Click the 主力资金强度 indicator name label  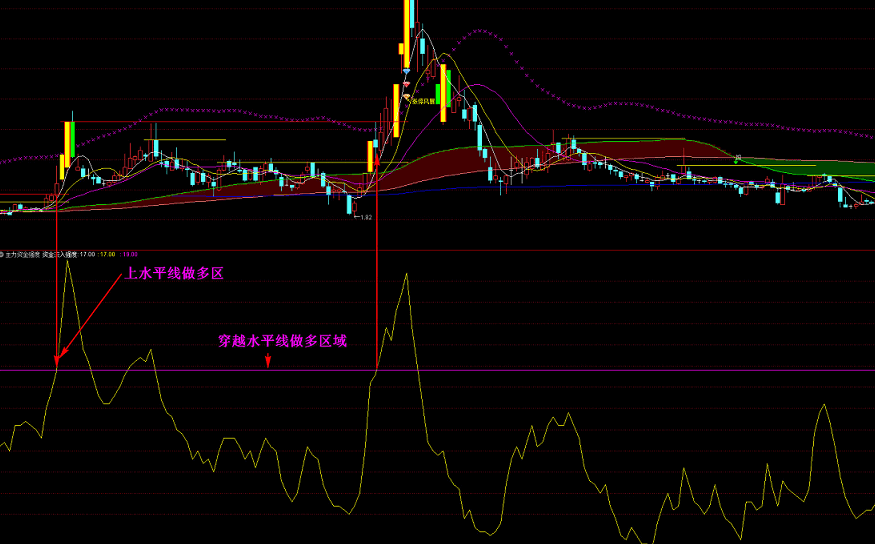(x=22, y=254)
